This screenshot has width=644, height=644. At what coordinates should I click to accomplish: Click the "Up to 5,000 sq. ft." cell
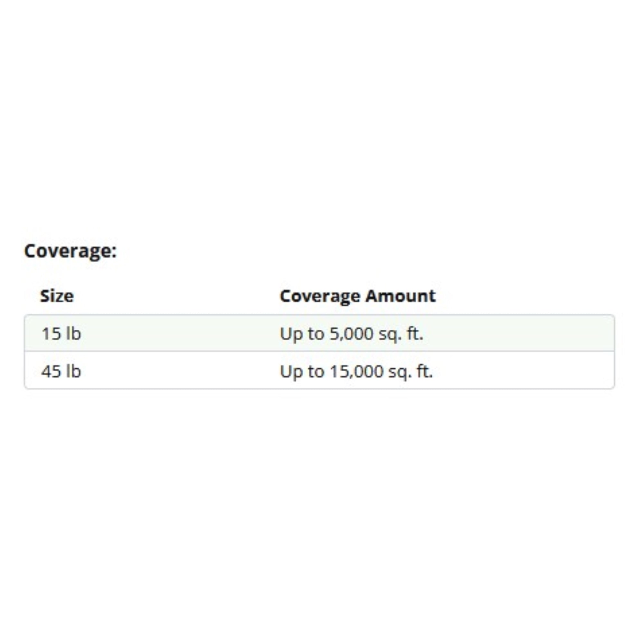tap(351, 334)
